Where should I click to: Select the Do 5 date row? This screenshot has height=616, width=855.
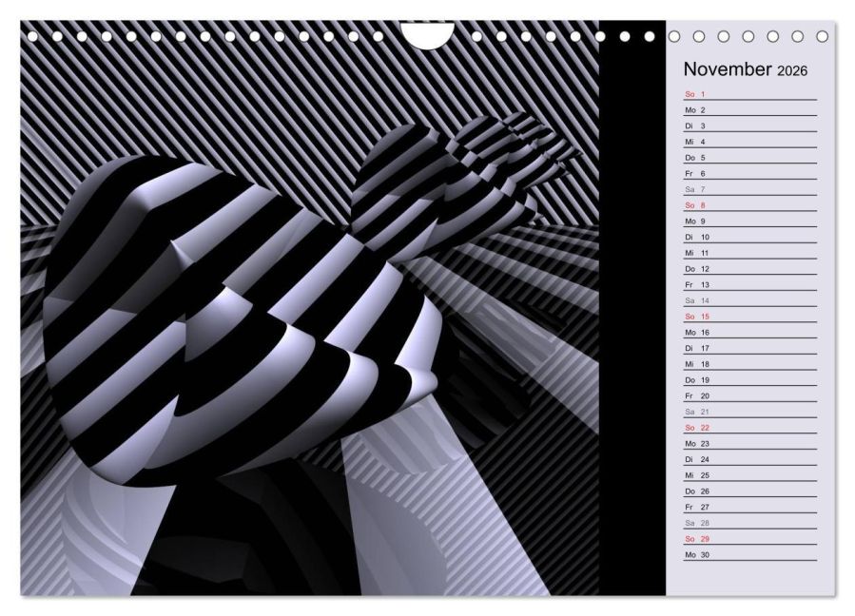tap(750, 158)
